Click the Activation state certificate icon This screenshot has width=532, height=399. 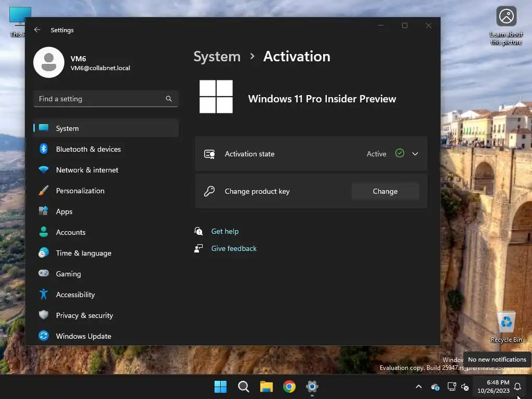[x=209, y=154]
